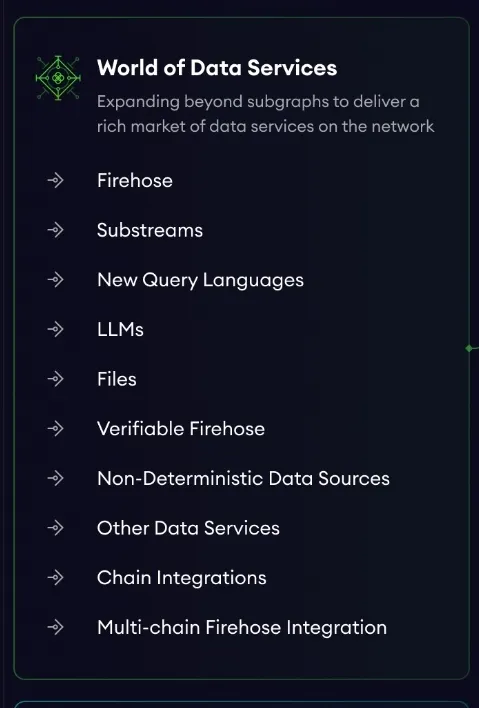The image size is (479, 708).
Task: Click the arrow icon beside Files
Action: point(56,378)
